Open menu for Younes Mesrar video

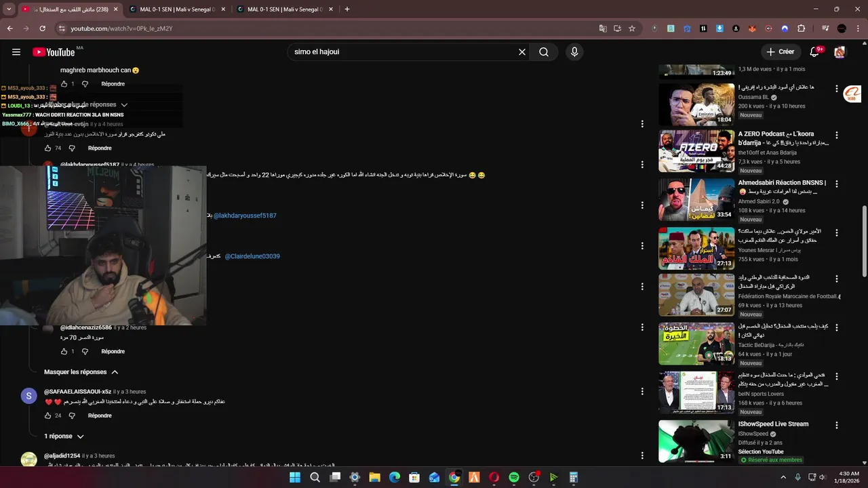pos(837,232)
